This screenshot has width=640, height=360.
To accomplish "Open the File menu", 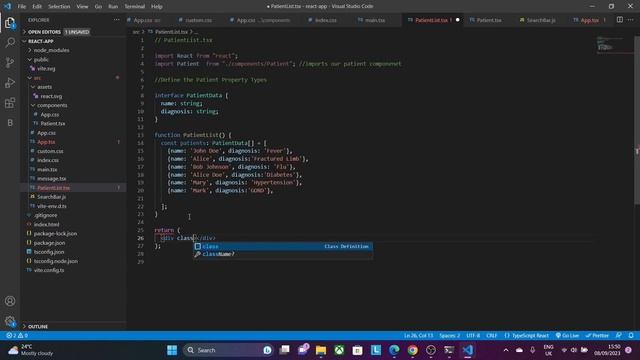I will [22, 7].
